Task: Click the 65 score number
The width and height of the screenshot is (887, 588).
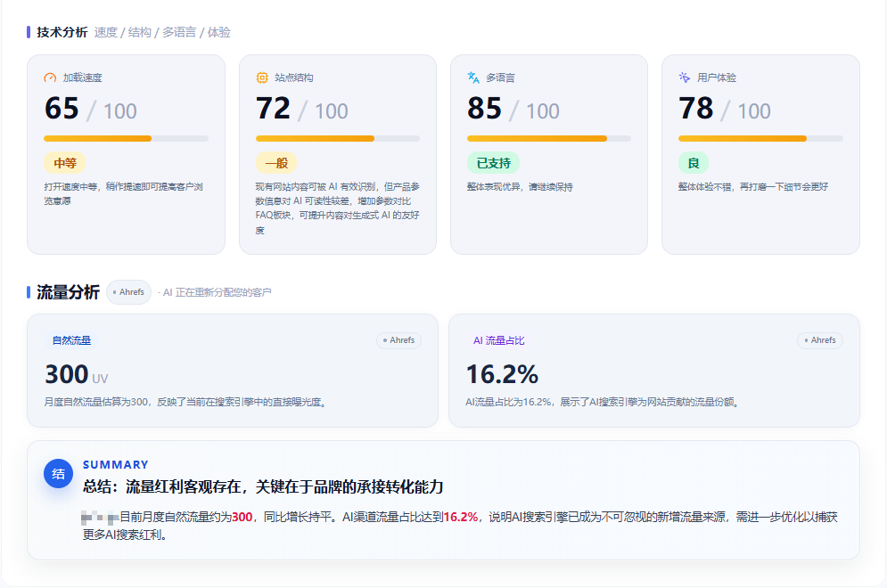Action: [62, 109]
